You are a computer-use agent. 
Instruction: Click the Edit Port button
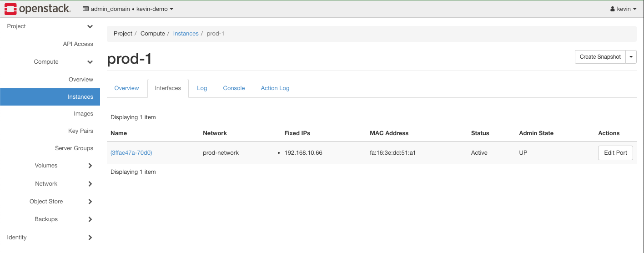point(615,153)
